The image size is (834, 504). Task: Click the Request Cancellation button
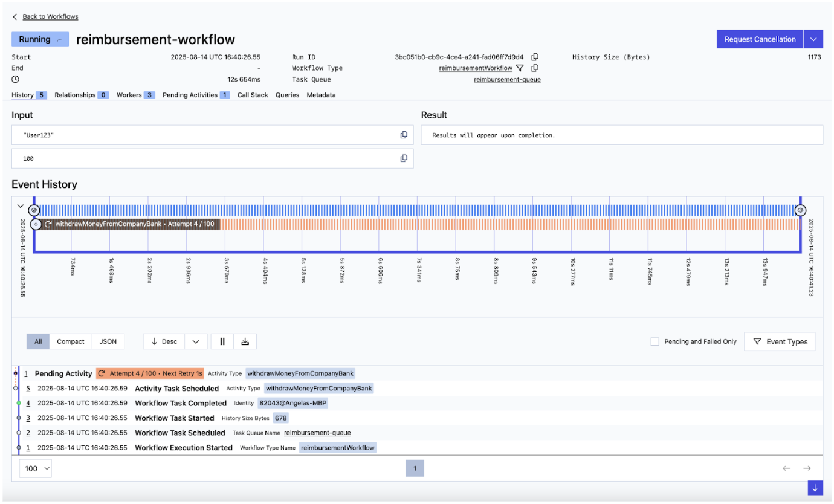760,39
